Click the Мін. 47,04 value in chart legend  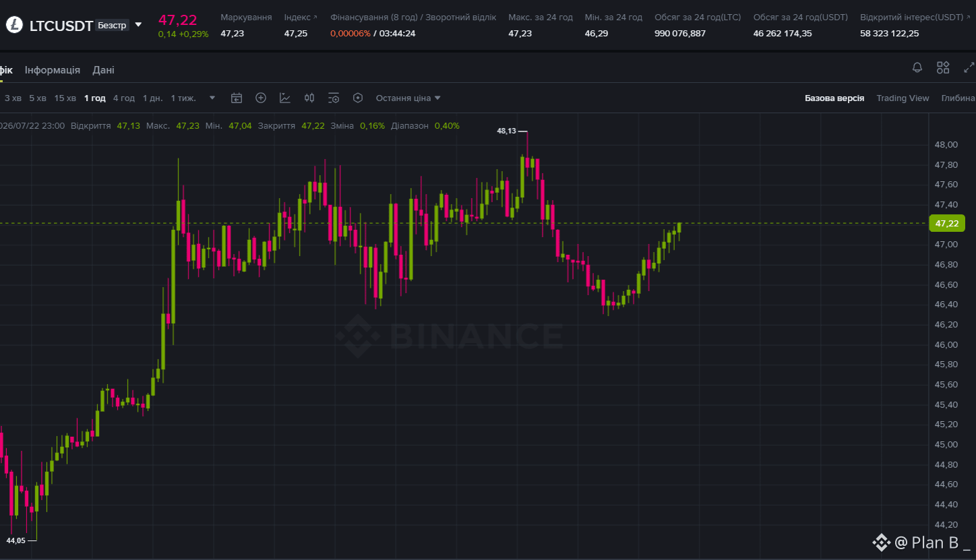(240, 125)
